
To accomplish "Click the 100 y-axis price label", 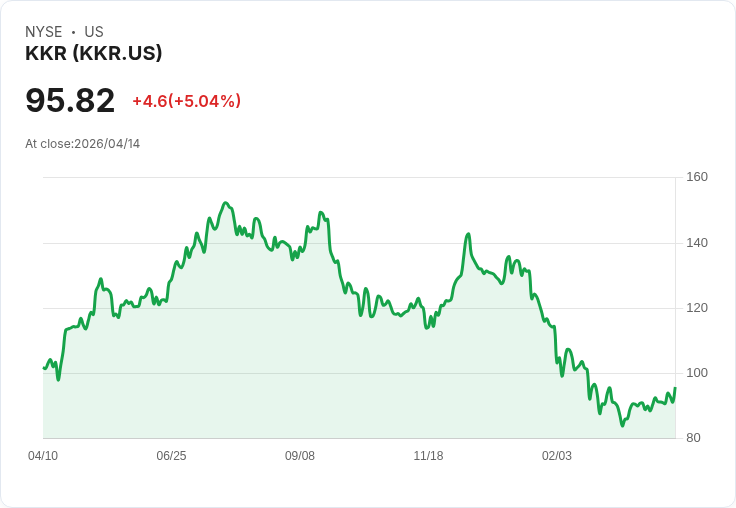I will [697, 373].
